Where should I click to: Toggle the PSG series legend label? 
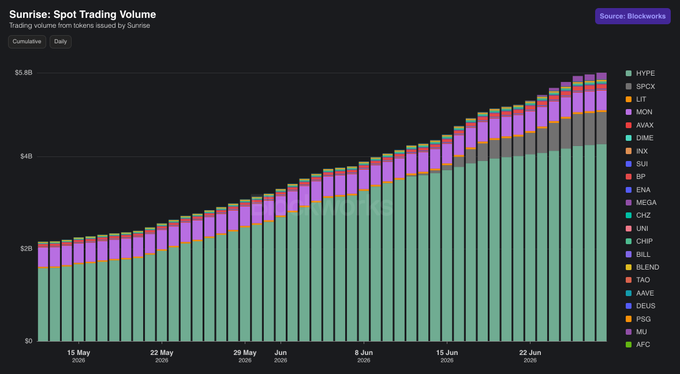tap(643, 319)
